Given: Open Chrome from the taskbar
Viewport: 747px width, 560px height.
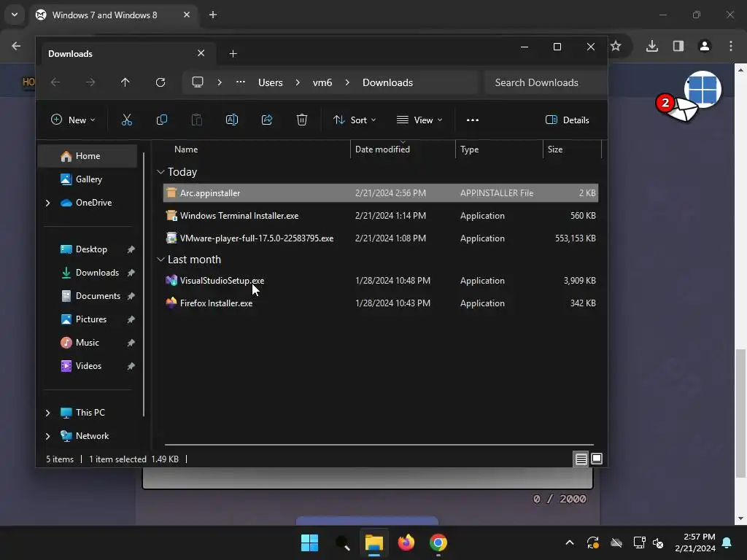Looking at the screenshot, I should [438, 542].
